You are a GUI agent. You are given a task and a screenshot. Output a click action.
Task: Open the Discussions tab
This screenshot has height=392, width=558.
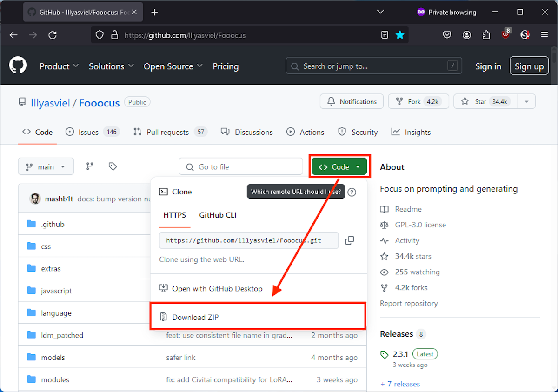247,132
